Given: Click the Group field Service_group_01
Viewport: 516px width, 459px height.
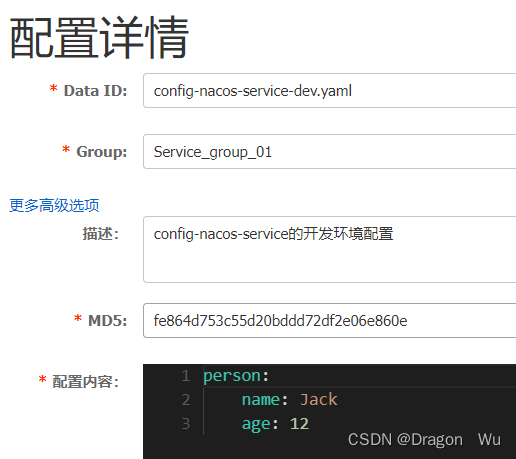Looking at the screenshot, I should coord(330,152).
